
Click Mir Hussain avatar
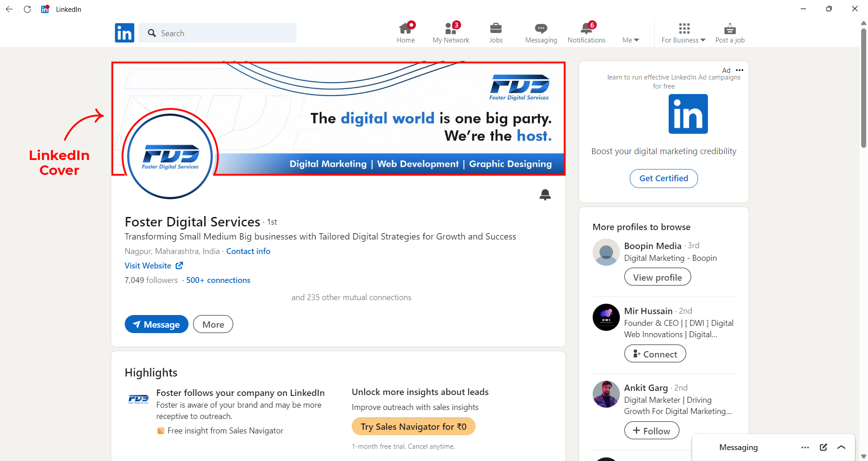(606, 317)
